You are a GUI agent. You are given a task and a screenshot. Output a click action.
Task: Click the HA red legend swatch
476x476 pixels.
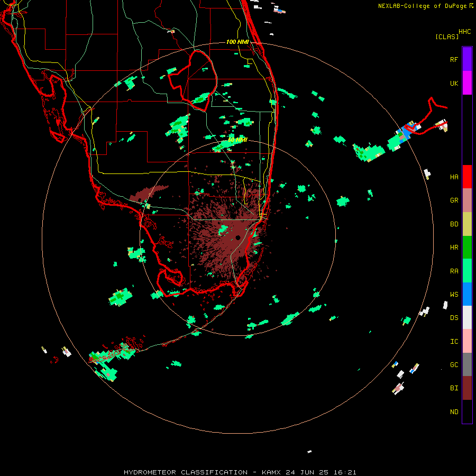point(467,177)
